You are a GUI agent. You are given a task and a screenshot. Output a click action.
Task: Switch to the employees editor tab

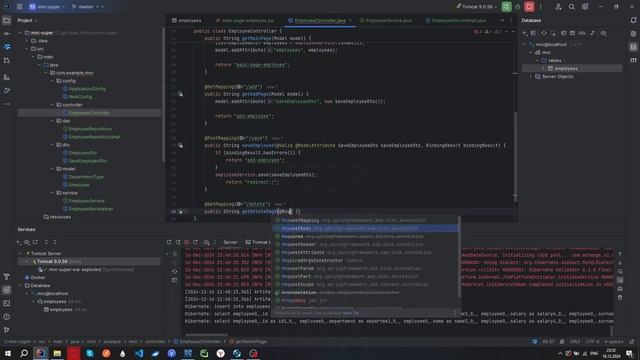point(187,20)
